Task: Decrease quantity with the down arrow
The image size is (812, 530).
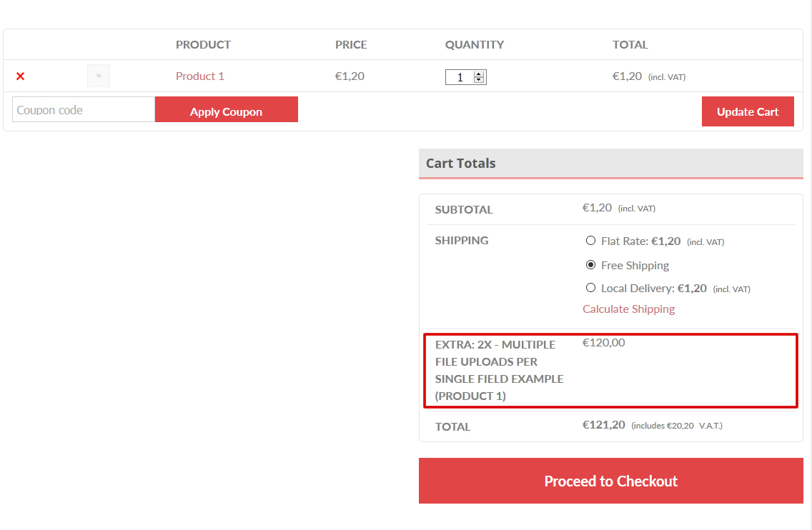Action: point(479,80)
